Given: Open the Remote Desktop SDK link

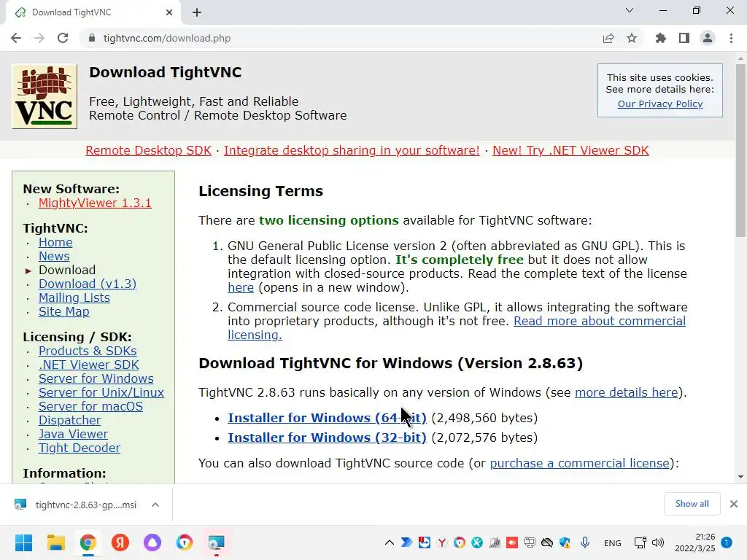Looking at the screenshot, I should pos(148,150).
